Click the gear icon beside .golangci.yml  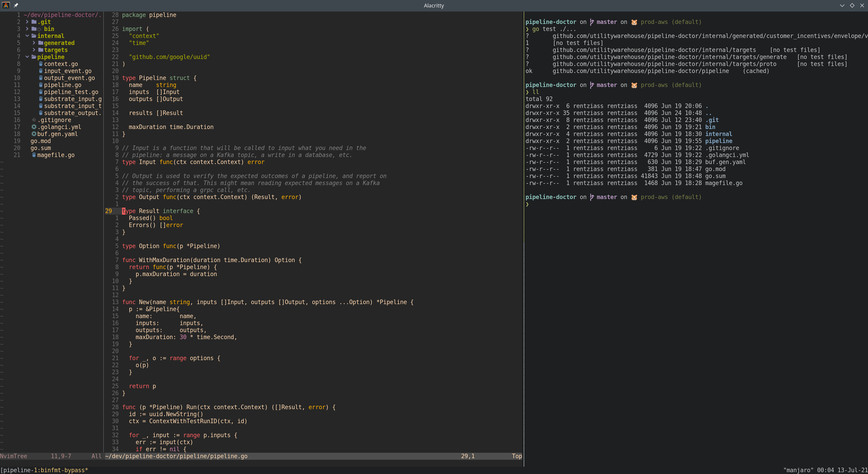point(34,127)
